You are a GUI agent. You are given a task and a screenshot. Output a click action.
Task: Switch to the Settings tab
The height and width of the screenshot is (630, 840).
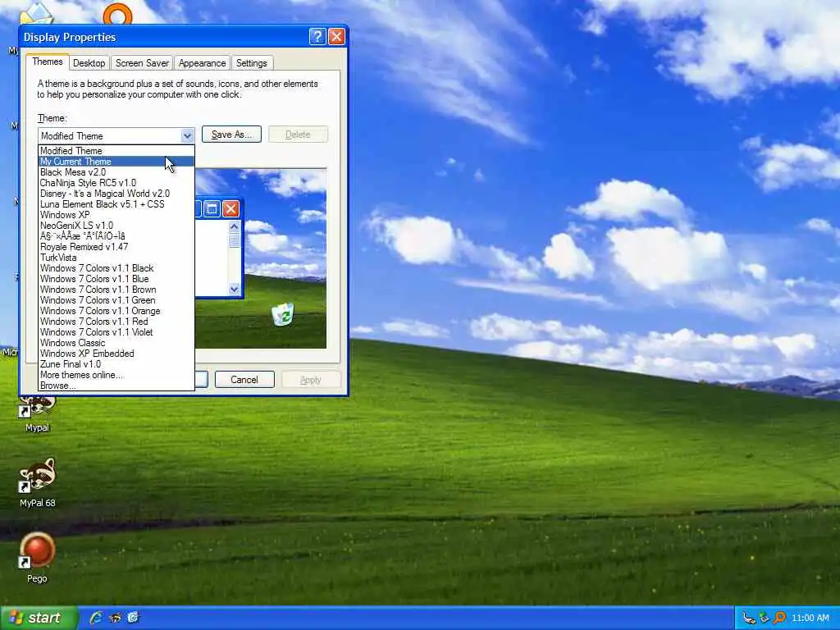pyautogui.click(x=251, y=63)
